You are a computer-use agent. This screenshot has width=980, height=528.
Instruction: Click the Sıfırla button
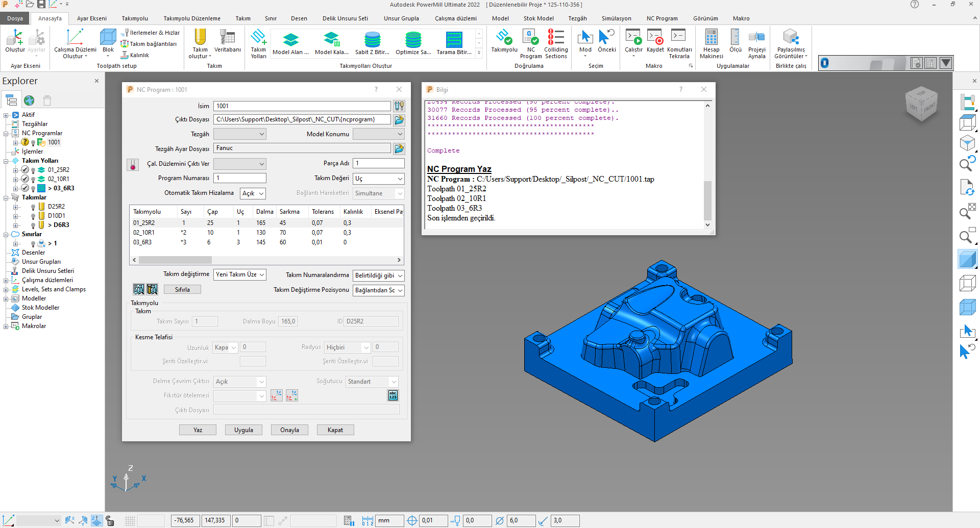182,290
